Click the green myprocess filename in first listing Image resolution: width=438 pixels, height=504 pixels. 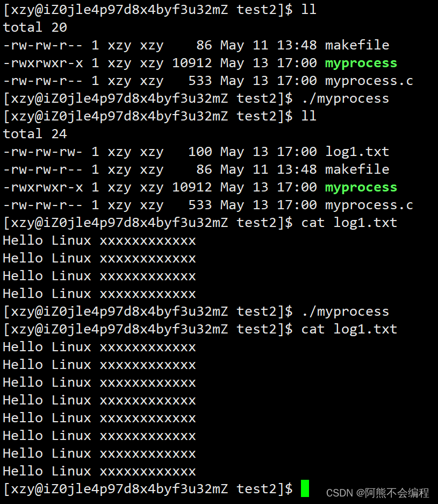[361, 63]
